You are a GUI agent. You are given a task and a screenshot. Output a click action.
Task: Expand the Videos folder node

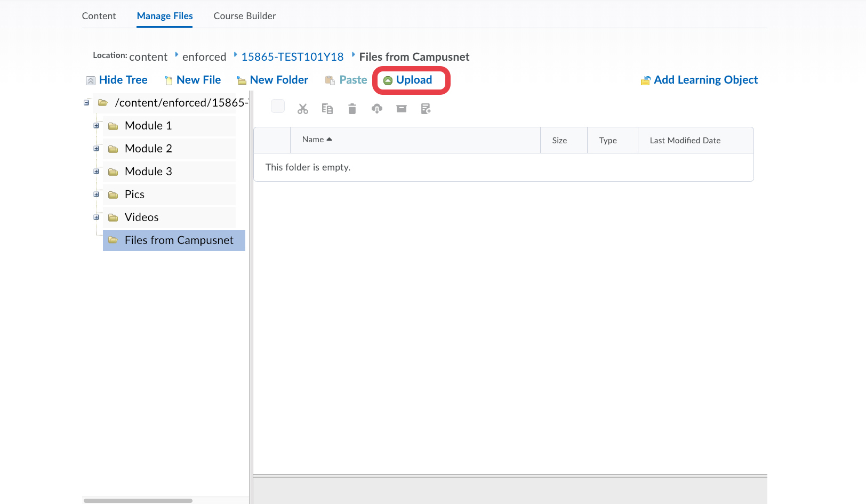click(97, 217)
